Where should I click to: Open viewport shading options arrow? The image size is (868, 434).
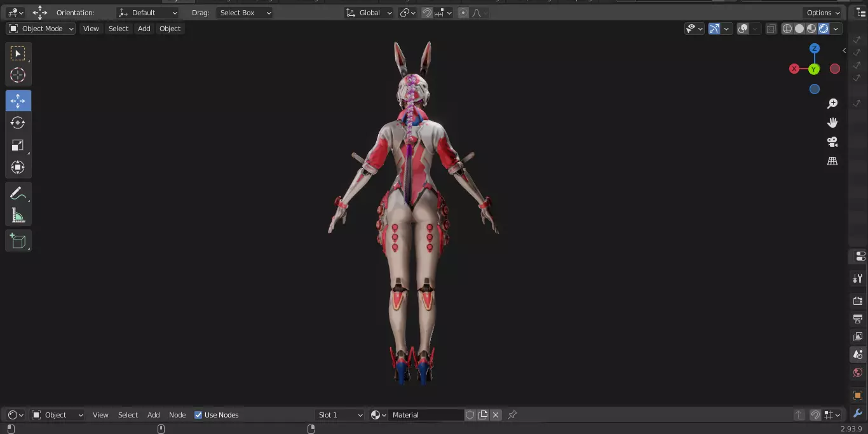[x=836, y=29]
